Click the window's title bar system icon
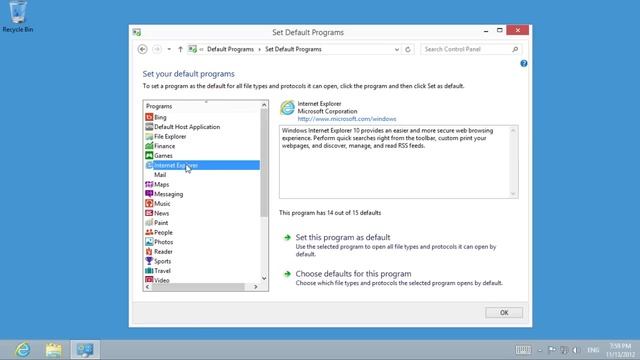This screenshot has width=640, height=360. point(137,32)
